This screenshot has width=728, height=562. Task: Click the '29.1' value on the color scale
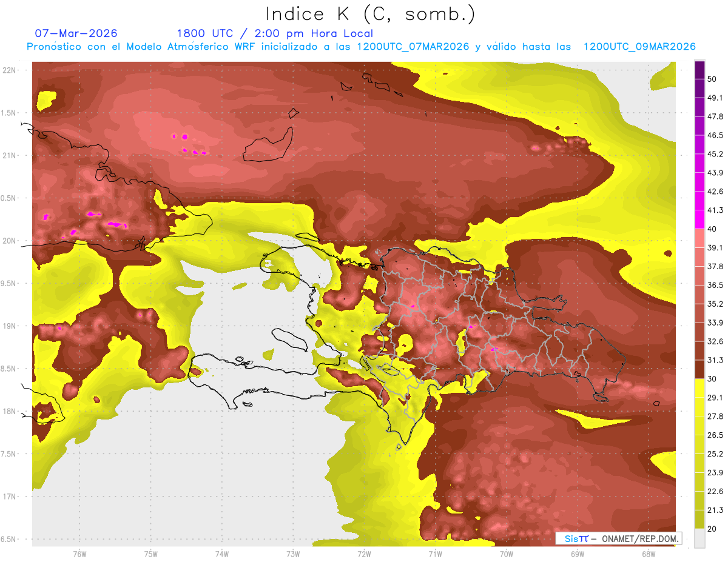pyautogui.click(x=715, y=398)
